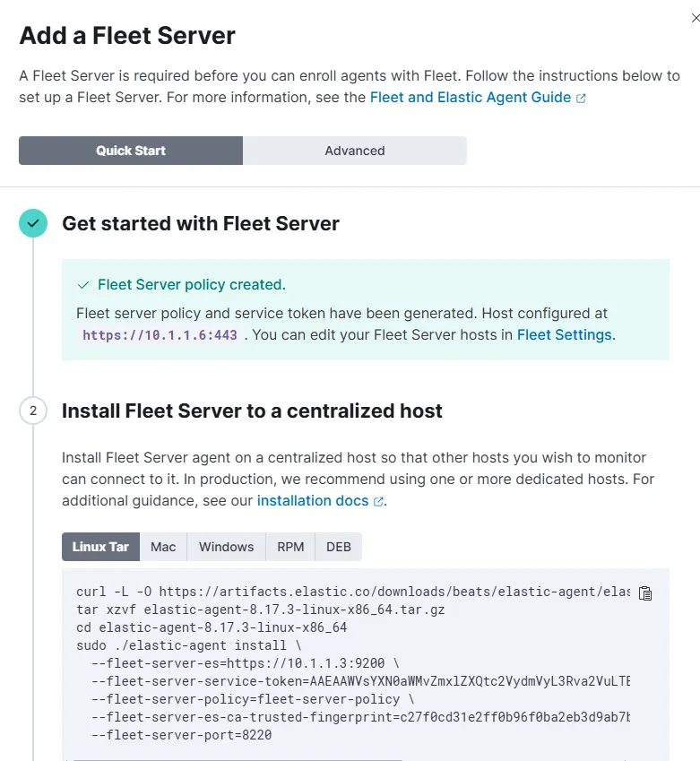Click the step 2 number circle
This screenshot has width=700, height=761.
(x=33, y=411)
